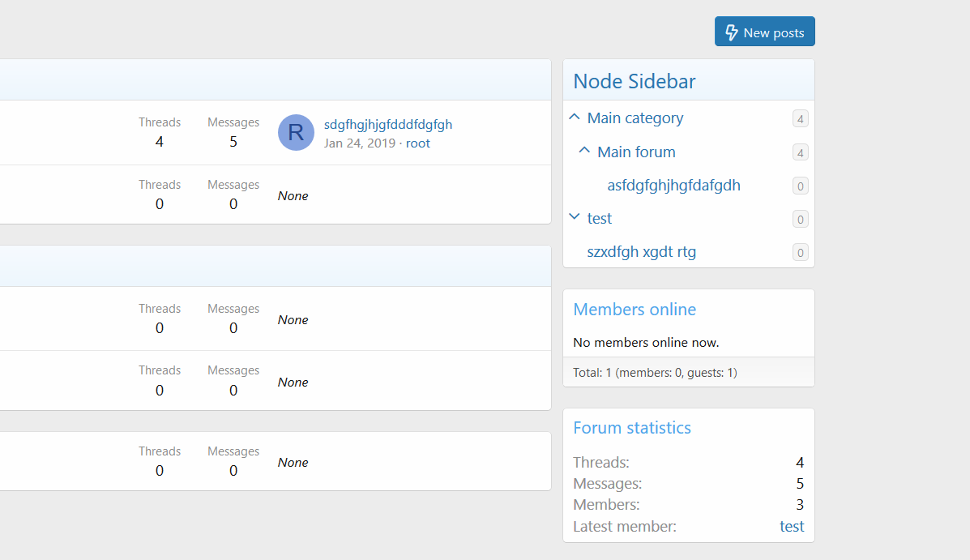
Task: Click the Main category count badge
Action: [801, 119]
